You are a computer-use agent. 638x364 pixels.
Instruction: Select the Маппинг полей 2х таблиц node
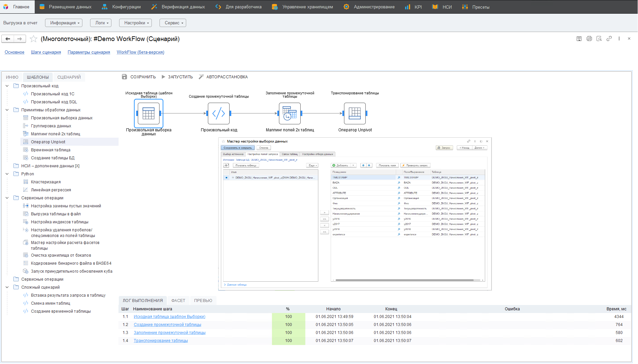click(290, 113)
